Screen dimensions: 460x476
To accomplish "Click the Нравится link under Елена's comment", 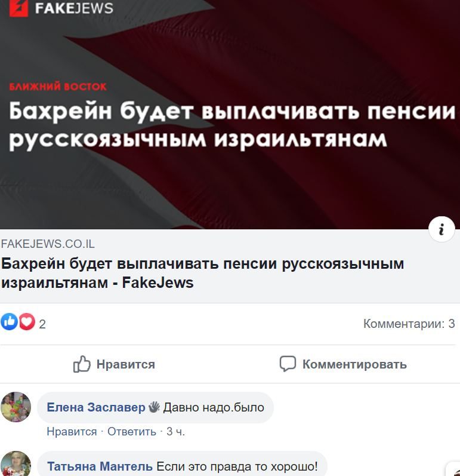I will [x=72, y=431].
